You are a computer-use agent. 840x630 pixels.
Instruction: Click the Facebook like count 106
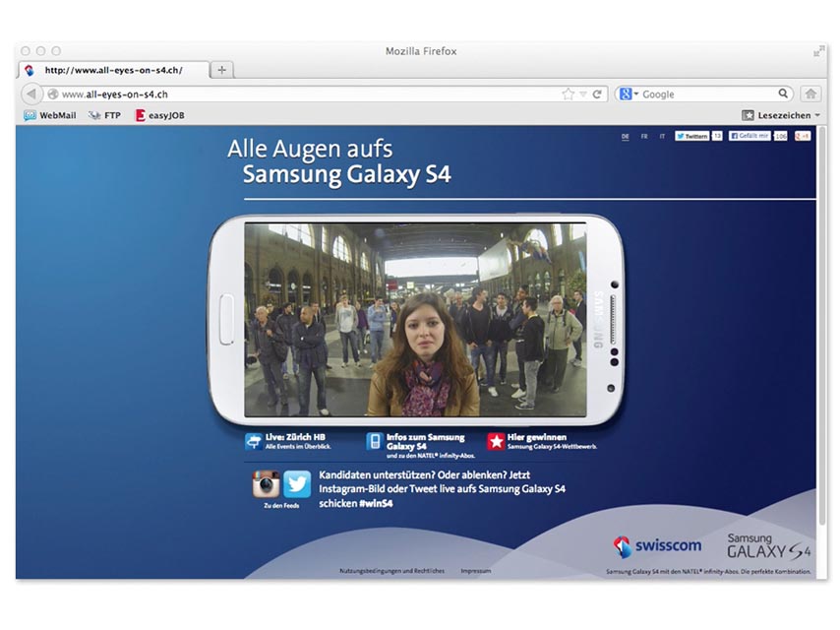click(781, 136)
